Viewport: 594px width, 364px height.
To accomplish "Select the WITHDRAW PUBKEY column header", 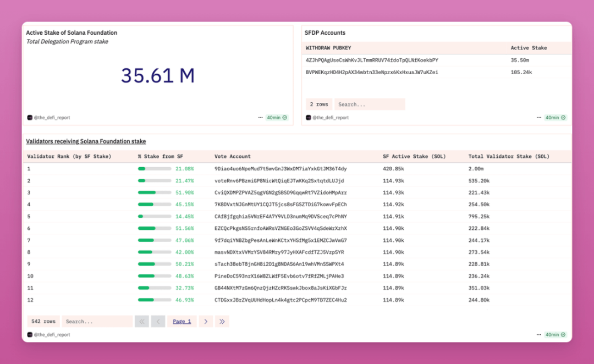I will tap(328, 48).
